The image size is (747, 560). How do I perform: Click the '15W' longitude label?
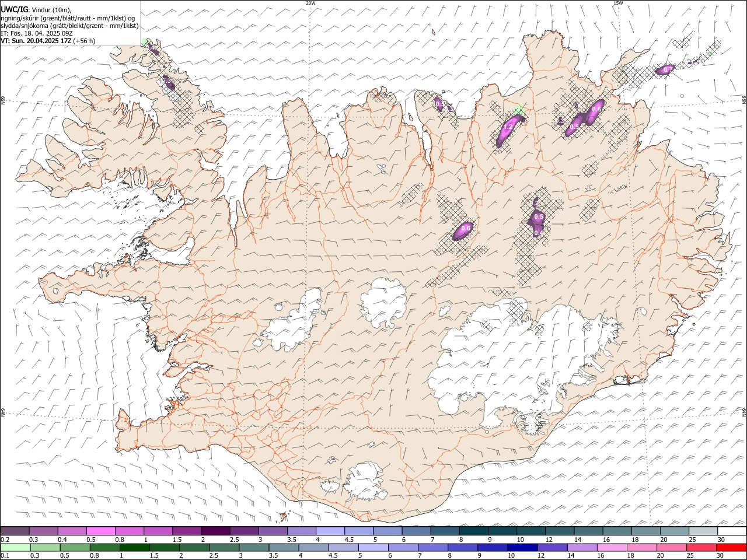(x=618, y=3)
